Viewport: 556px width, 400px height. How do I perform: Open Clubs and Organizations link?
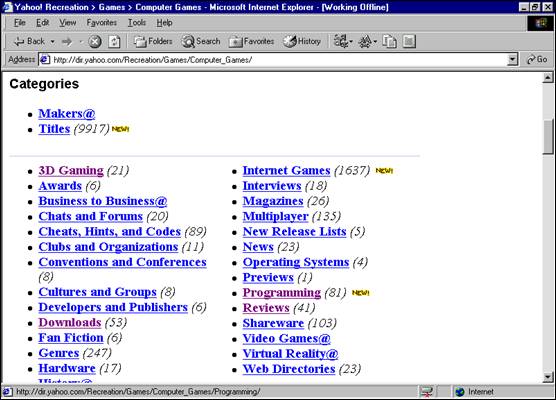pos(108,247)
